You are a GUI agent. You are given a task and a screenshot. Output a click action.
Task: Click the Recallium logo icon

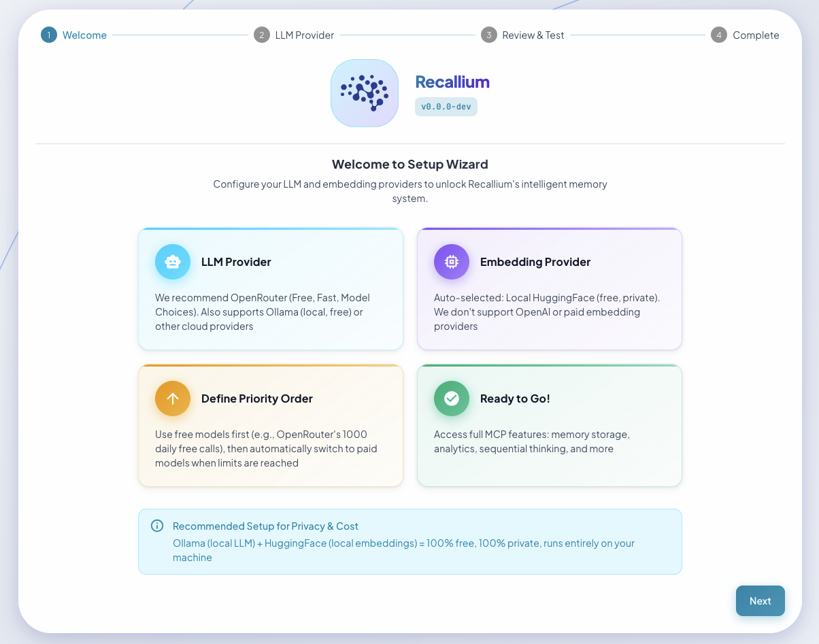click(x=365, y=92)
